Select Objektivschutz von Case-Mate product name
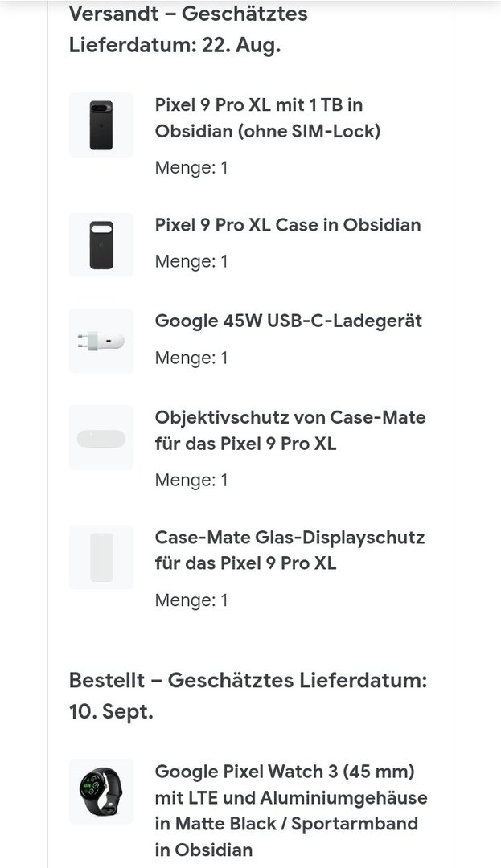The image size is (501, 868). pos(290,430)
